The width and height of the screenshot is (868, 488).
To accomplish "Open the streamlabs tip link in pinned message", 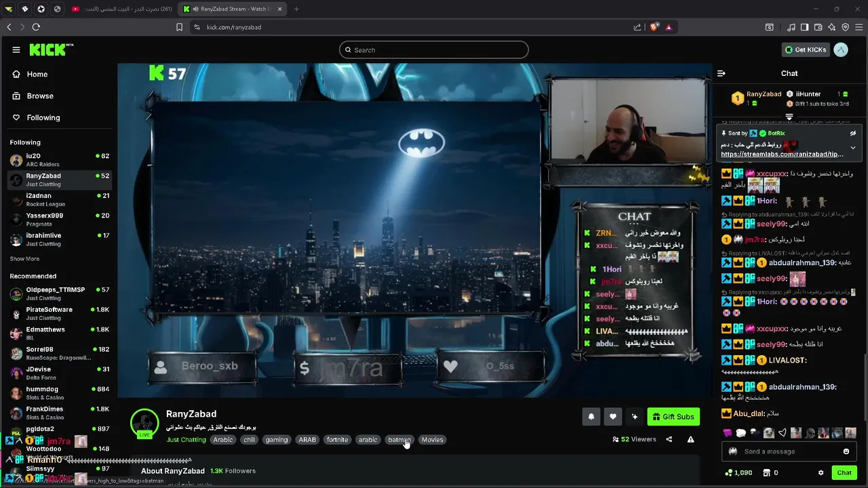I will click(782, 155).
